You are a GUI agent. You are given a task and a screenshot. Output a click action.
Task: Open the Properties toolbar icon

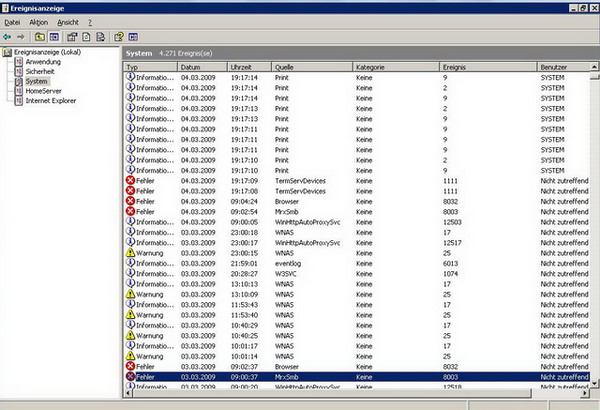(72, 35)
